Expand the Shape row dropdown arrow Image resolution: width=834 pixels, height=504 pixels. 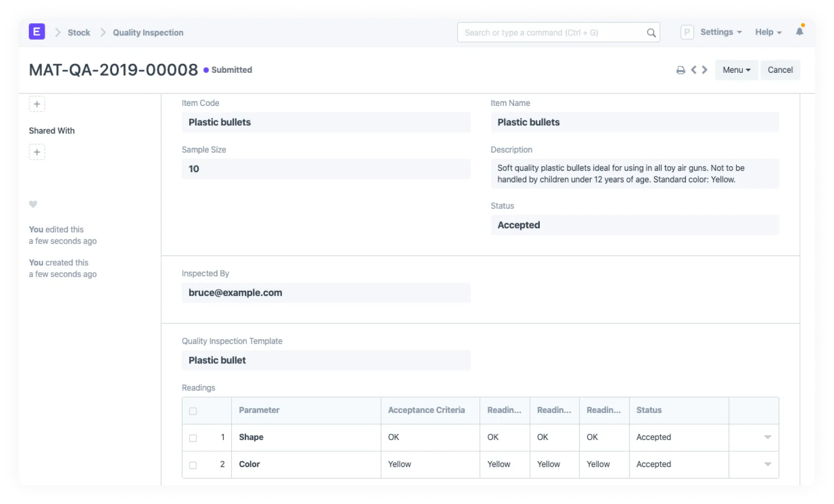coord(767,437)
